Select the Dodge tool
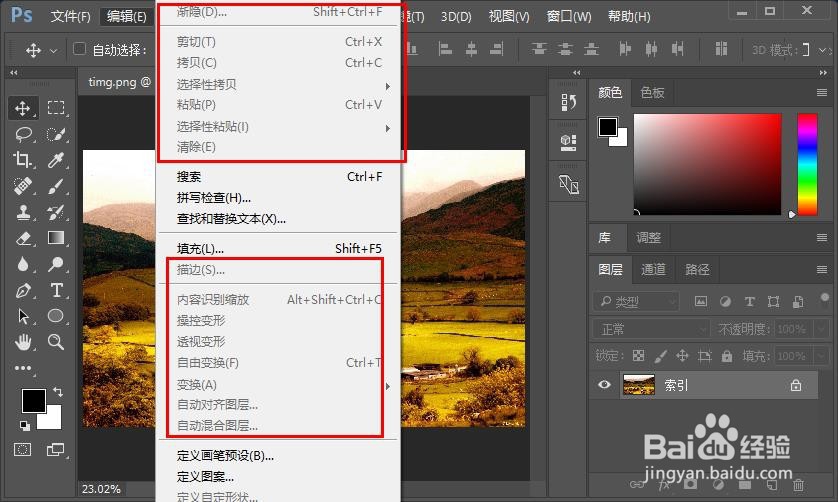838x502 pixels. 56,264
